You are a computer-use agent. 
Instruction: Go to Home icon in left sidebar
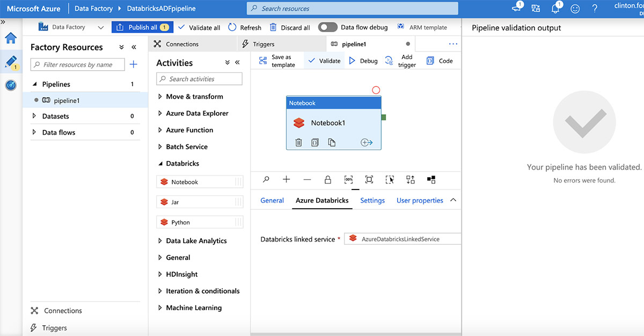coord(11,38)
